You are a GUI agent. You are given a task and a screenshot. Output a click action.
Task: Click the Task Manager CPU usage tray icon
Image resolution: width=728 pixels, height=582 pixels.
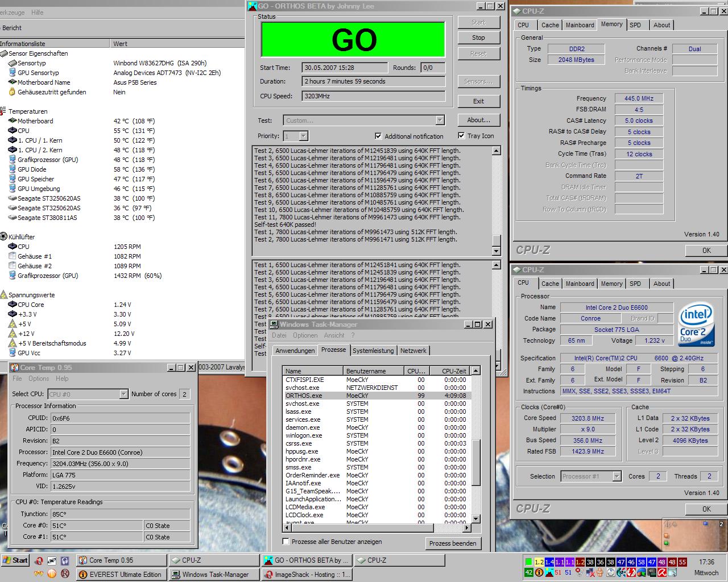tap(529, 562)
